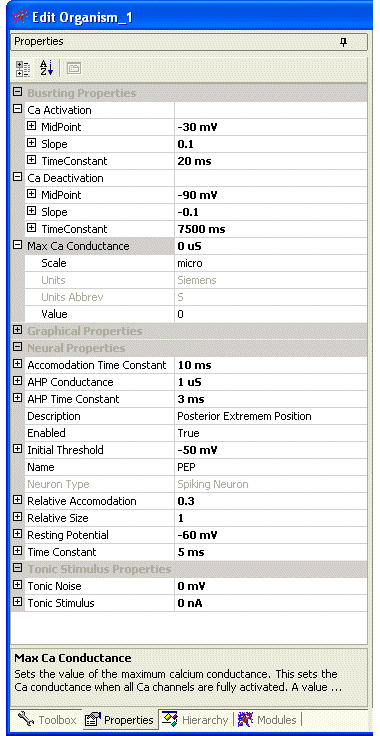Collapse the Max Ca Conductance property
The image size is (380, 736).
point(18,245)
